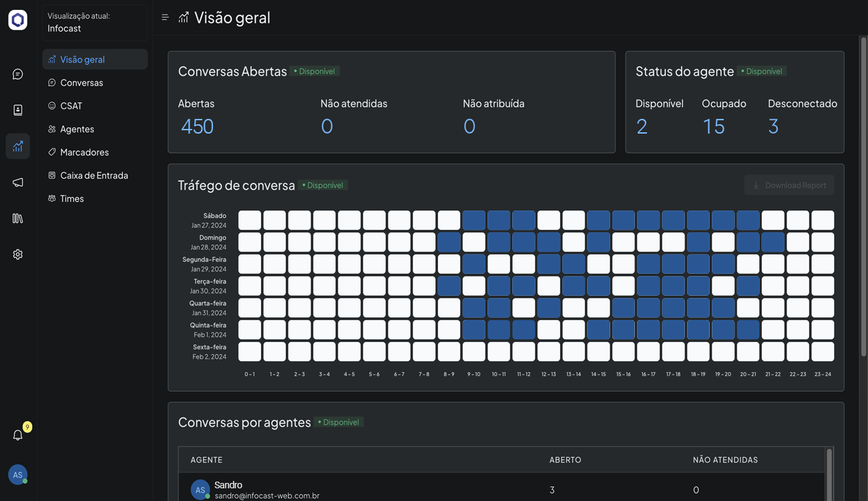Select the reports chart icon in rail
Viewport: 868px width, 501px height.
(x=18, y=146)
